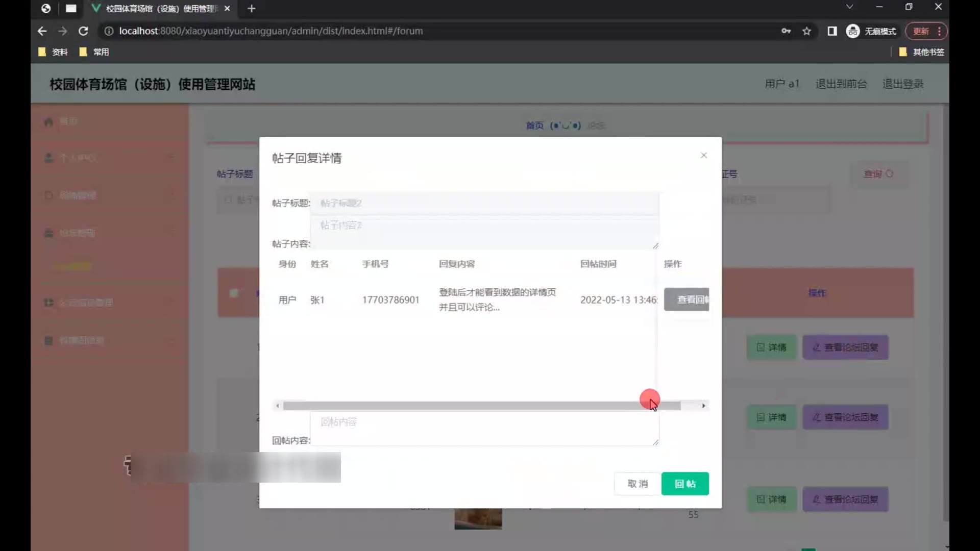980x551 pixels.
Task: Bookmark this page with star icon
Action: (806, 31)
